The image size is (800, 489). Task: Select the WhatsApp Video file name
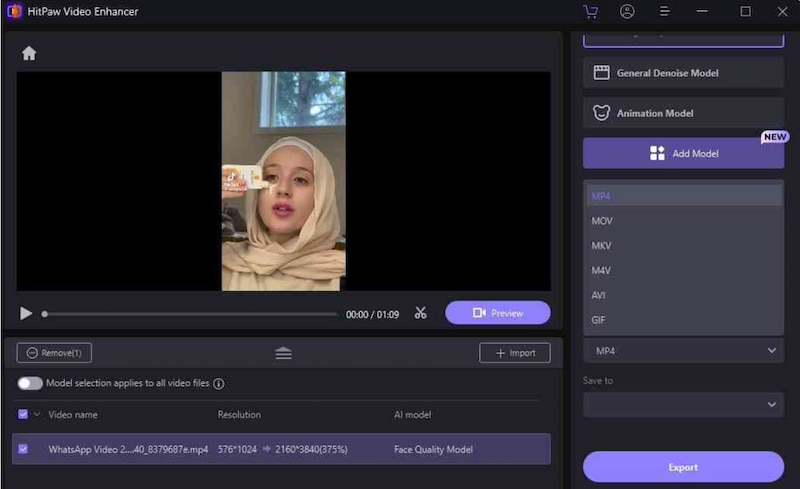[129, 449]
